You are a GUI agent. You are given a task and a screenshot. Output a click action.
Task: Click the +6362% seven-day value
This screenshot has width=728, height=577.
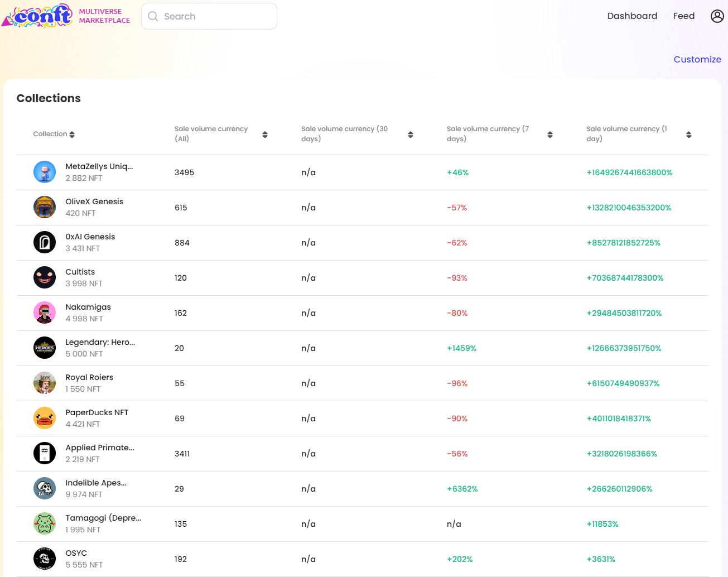click(x=462, y=489)
